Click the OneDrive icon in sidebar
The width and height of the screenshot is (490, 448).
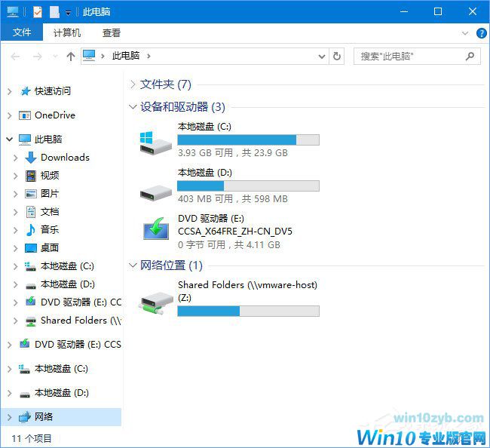click(x=25, y=115)
